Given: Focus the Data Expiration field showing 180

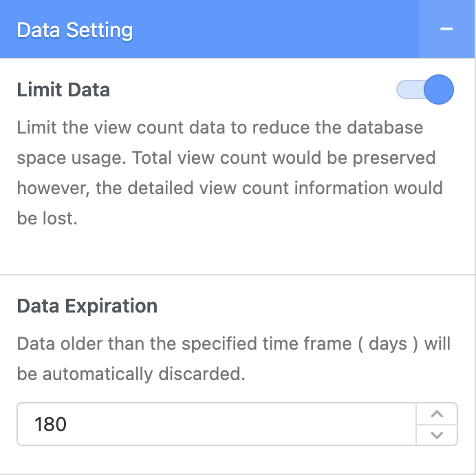Looking at the screenshot, I should [x=237, y=424].
